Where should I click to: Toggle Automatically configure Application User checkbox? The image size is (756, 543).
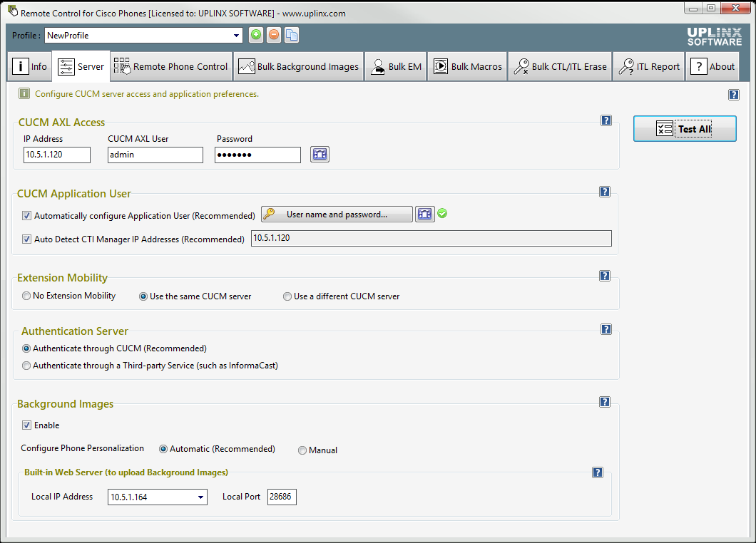26,215
